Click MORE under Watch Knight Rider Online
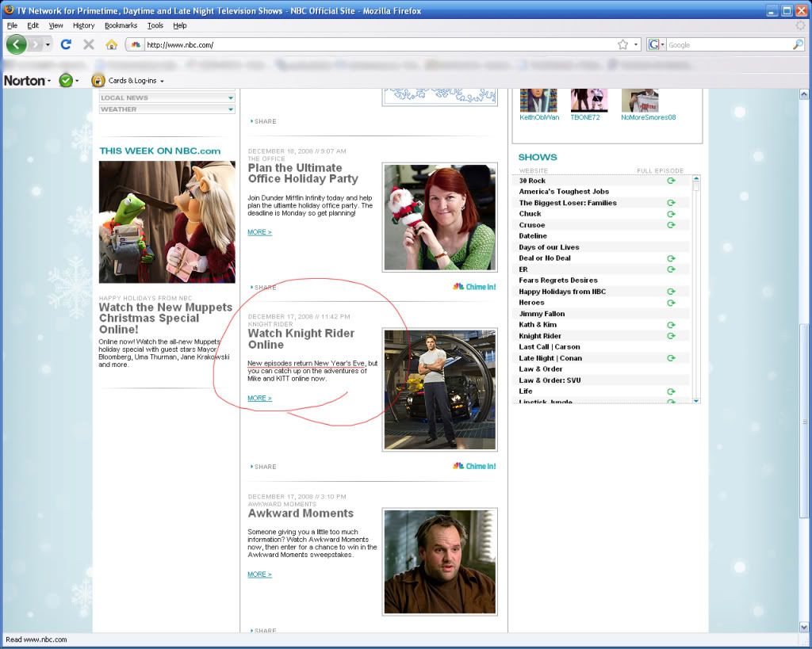The height and width of the screenshot is (649, 812). tap(259, 399)
